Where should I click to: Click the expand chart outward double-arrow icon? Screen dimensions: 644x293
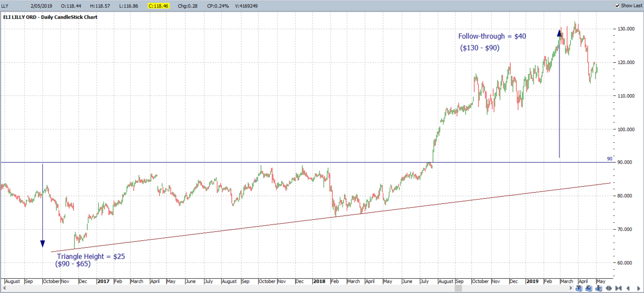coord(609,288)
